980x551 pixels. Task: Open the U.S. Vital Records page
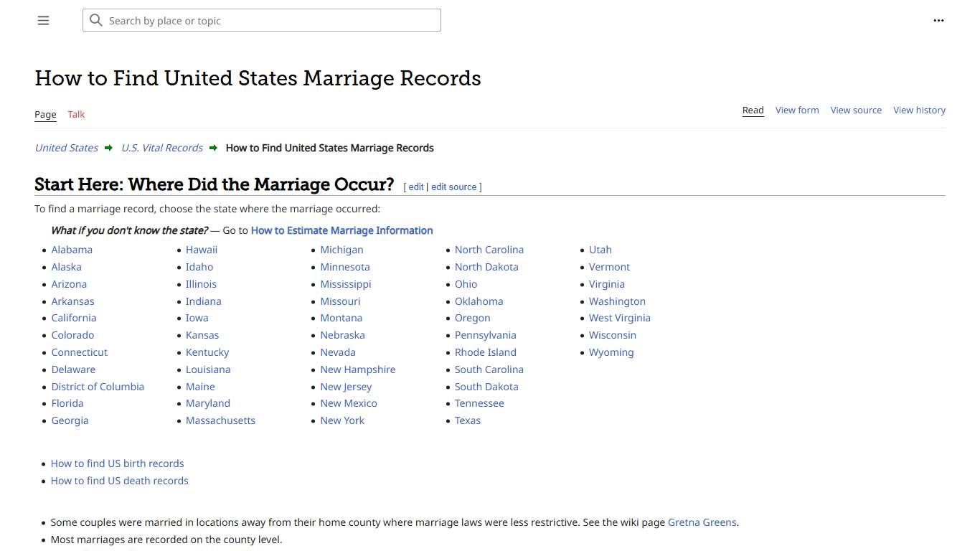[161, 148]
